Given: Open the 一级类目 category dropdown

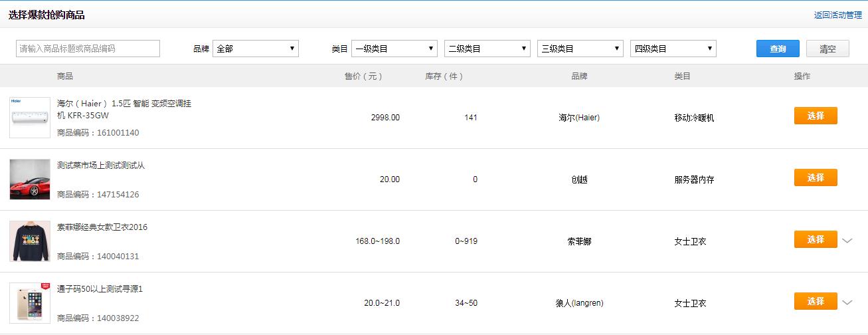Looking at the screenshot, I should pyautogui.click(x=394, y=49).
